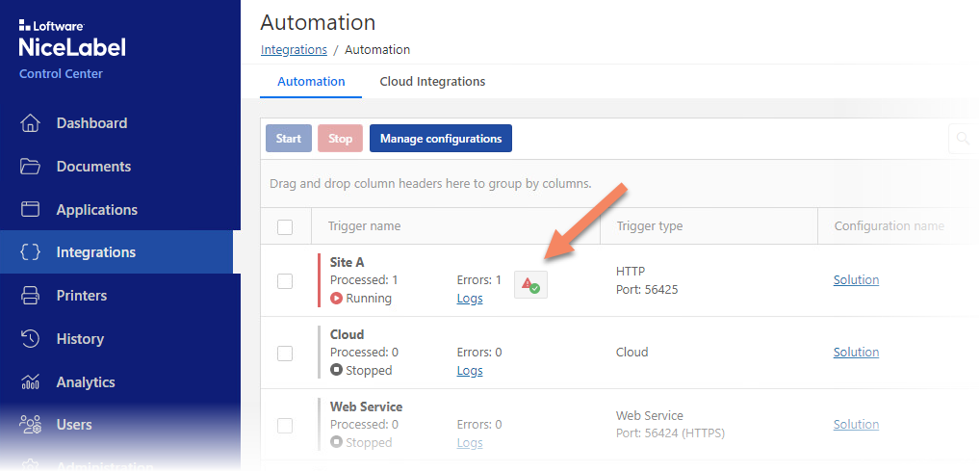The height and width of the screenshot is (472, 980).
Task: Switch to the Cloud Integrations tab
Action: click(432, 82)
